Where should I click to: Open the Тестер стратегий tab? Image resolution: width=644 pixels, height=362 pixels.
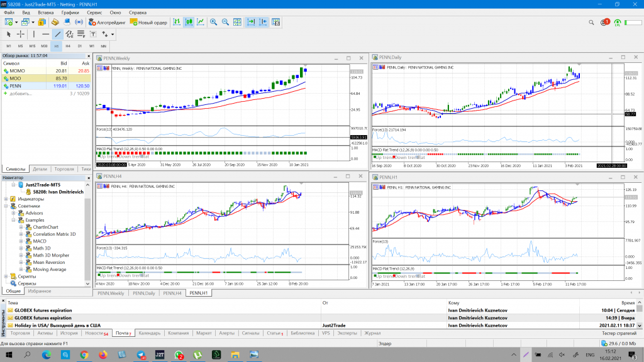tap(619, 333)
